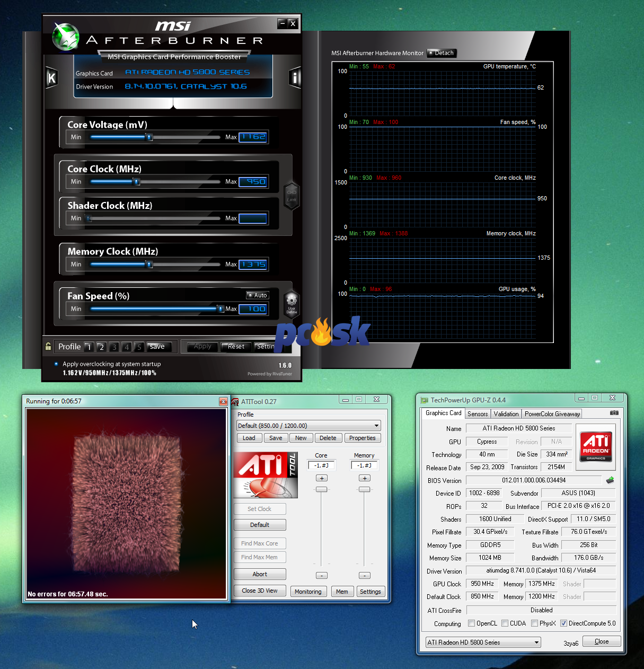This screenshot has height=669, width=644.
Task: Click the Apply button in Afterburner
Action: [x=202, y=347]
